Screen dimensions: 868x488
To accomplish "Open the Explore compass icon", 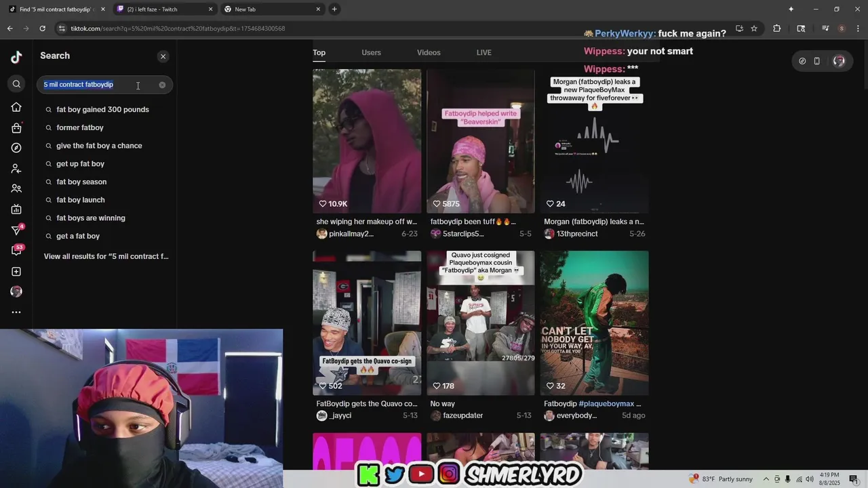I will click(16, 148).
